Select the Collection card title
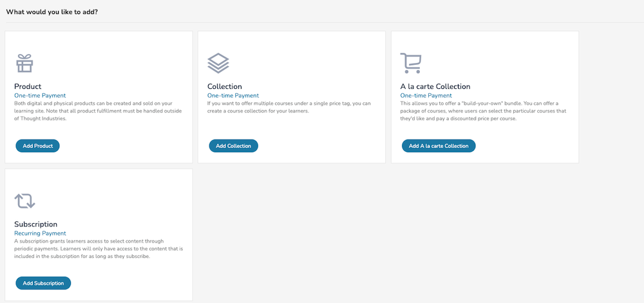The image size is (644, 303). click(225, 86)
